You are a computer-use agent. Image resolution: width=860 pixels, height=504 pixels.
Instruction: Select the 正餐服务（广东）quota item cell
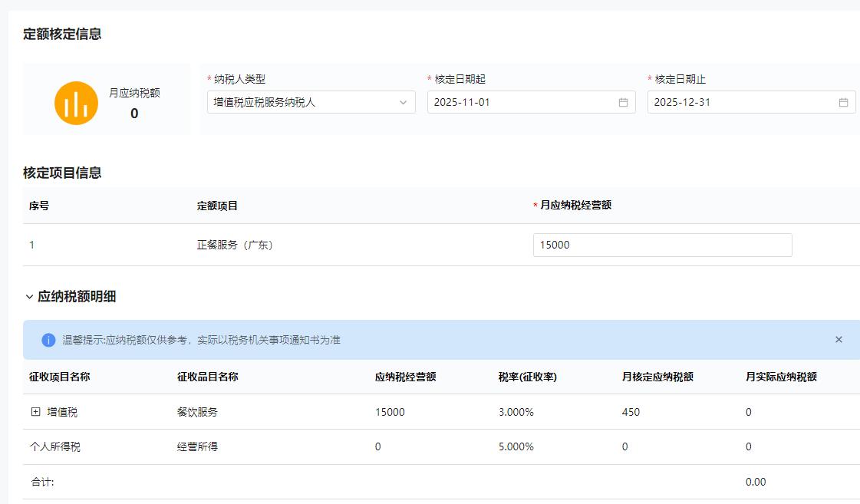point(236,245)
